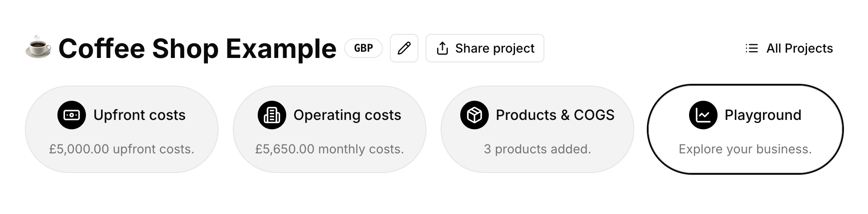Click the Operating costs building icon
868x214 pixels.
pyautogui.click(x=272, y=115)
